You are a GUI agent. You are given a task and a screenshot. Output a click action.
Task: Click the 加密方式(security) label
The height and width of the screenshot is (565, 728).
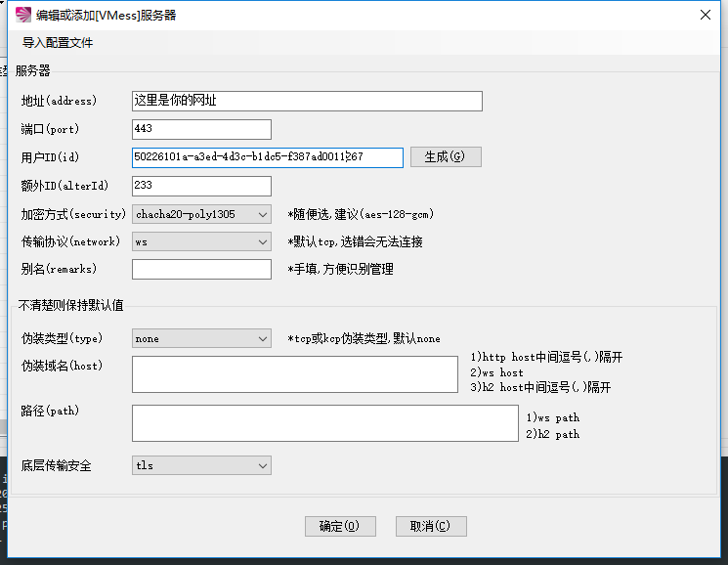pos(73,214)
